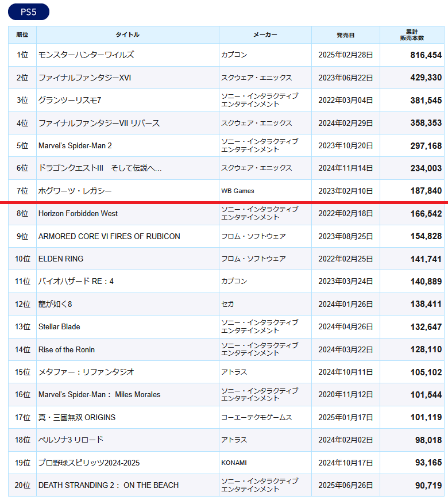The height and width of the screenshot is (500, 448).
Task: Click sales figure 132,647
Action: pyautogui.click(x=426, y=327)
